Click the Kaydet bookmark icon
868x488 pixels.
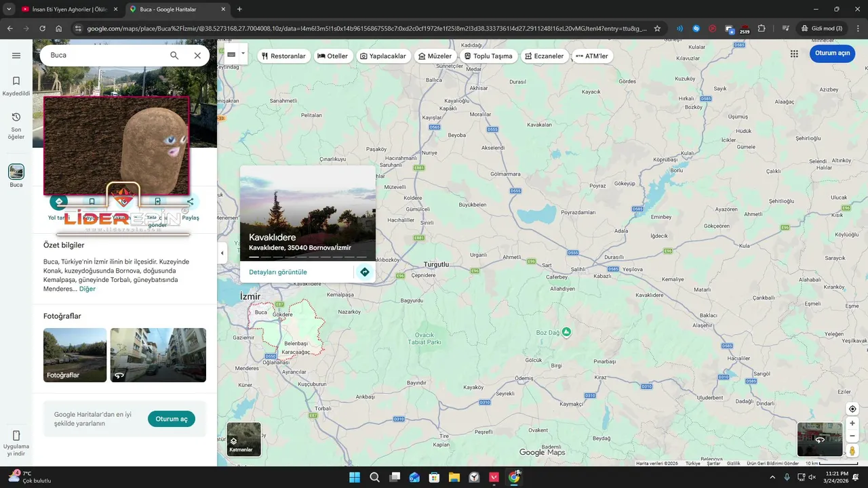pyautogui.click(x=92, y=201)
